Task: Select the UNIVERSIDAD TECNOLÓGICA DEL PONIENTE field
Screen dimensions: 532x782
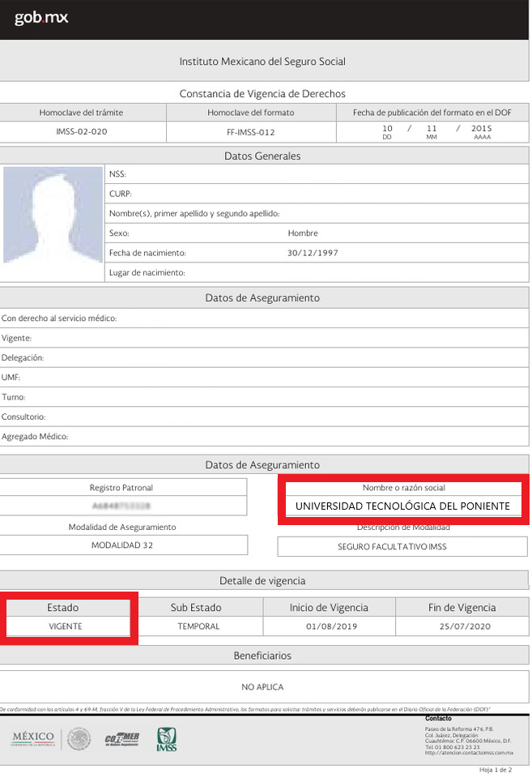Action: 402,506
